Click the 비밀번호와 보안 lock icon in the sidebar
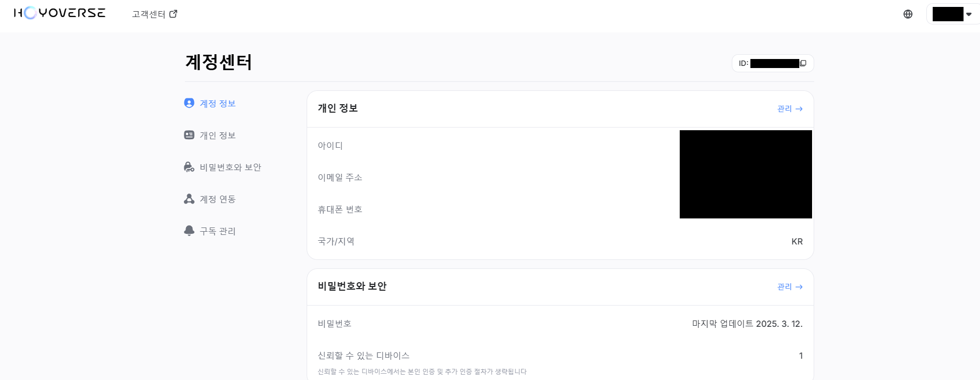980x380 pixels. (x=189, y=167)
